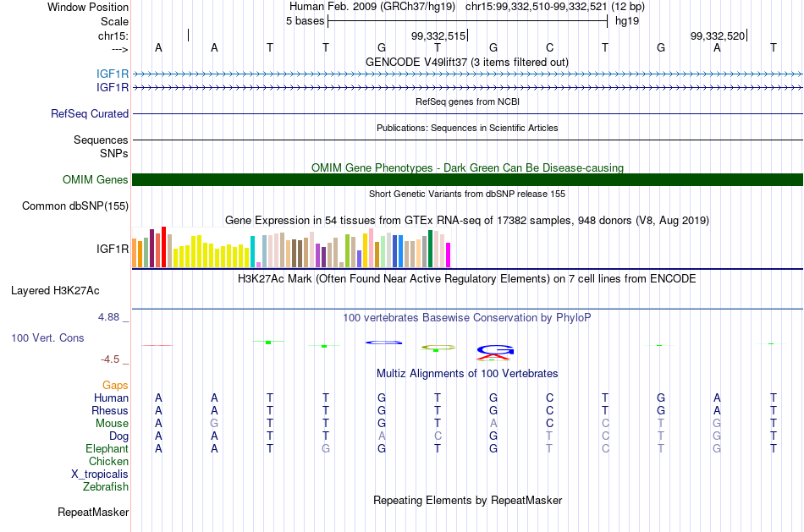
Task: Open the Common dbSNP(155) track label
Action: [74, 206]
